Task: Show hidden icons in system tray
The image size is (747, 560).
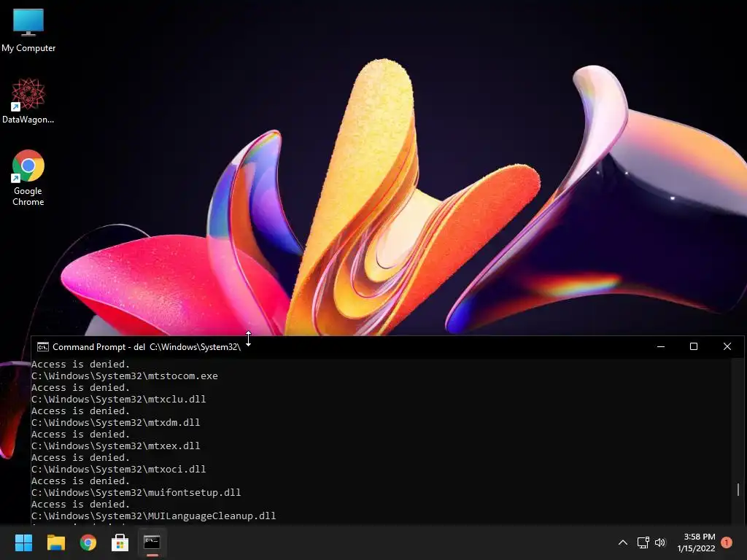Action: pos(623,542)
